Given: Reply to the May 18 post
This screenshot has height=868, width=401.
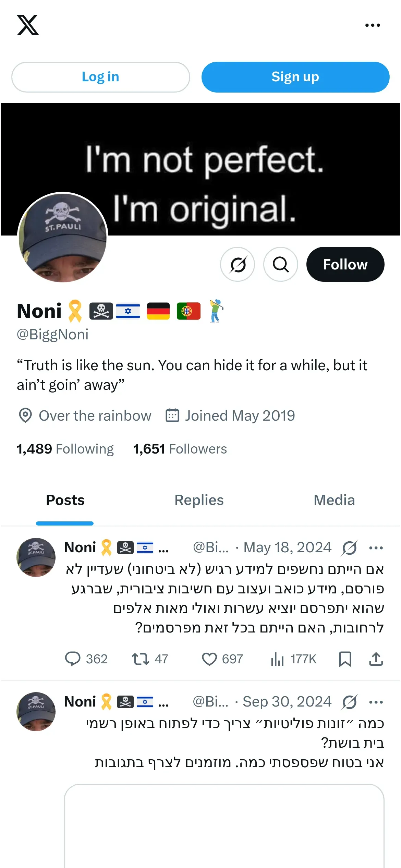Looking at the screenshot, I should point(73,659).
